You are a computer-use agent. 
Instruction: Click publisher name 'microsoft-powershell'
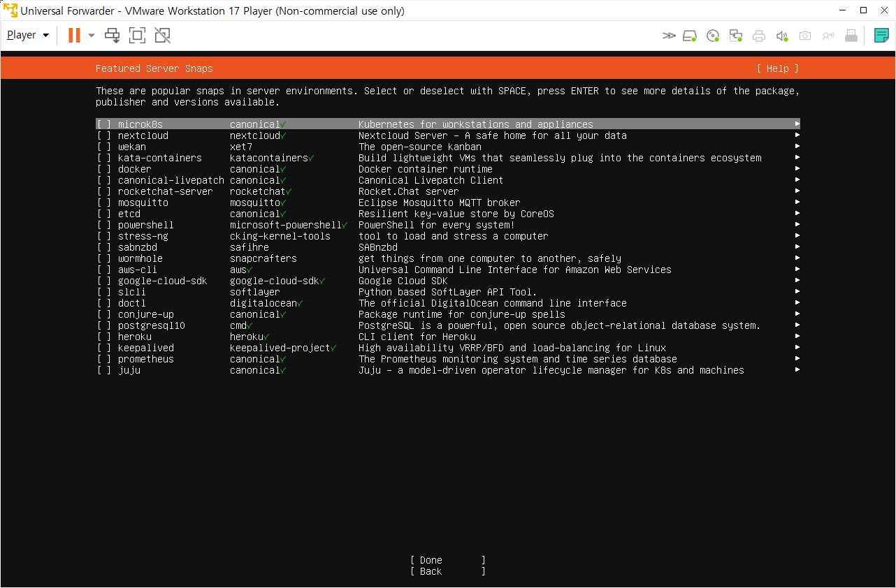286,225
